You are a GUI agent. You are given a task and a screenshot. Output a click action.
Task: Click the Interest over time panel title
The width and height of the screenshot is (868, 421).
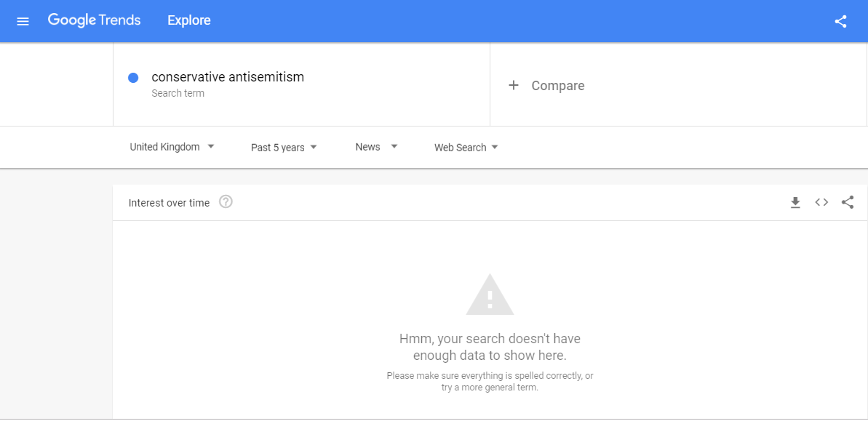[167, 202]
